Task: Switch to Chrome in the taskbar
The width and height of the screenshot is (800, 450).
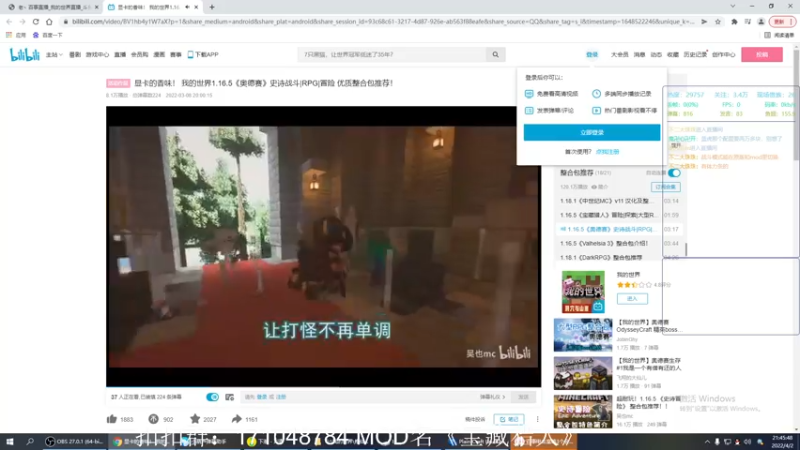Action: pos(140,441)
